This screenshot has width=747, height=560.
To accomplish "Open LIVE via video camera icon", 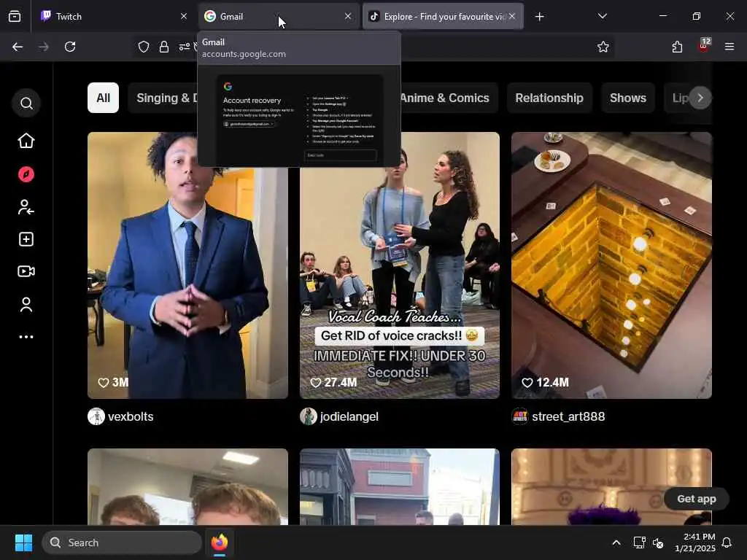I will pyautogui.click(x=26, y=271).
